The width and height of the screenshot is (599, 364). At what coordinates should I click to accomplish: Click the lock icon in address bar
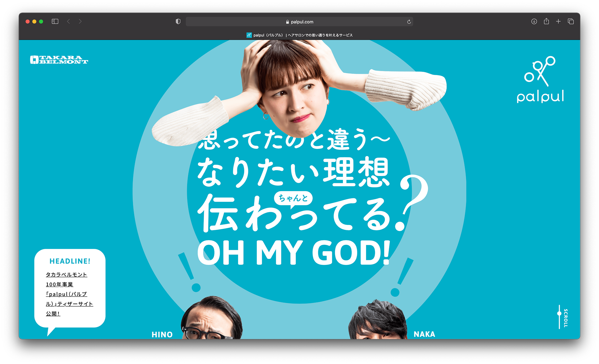[287, 22]
